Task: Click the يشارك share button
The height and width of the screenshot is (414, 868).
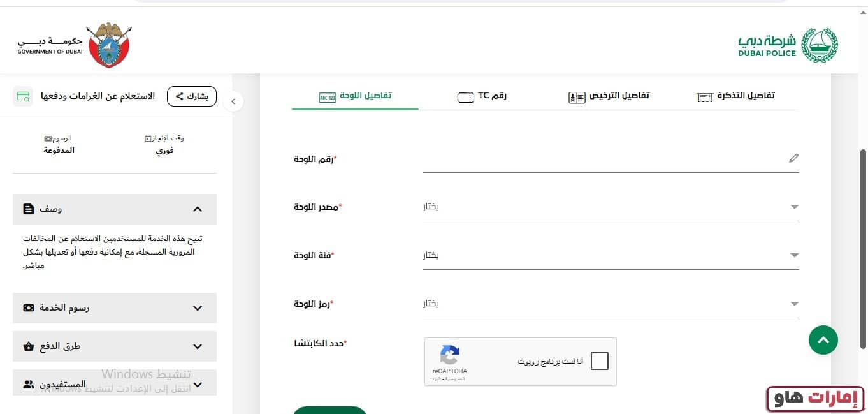Action: coord(191,96)
